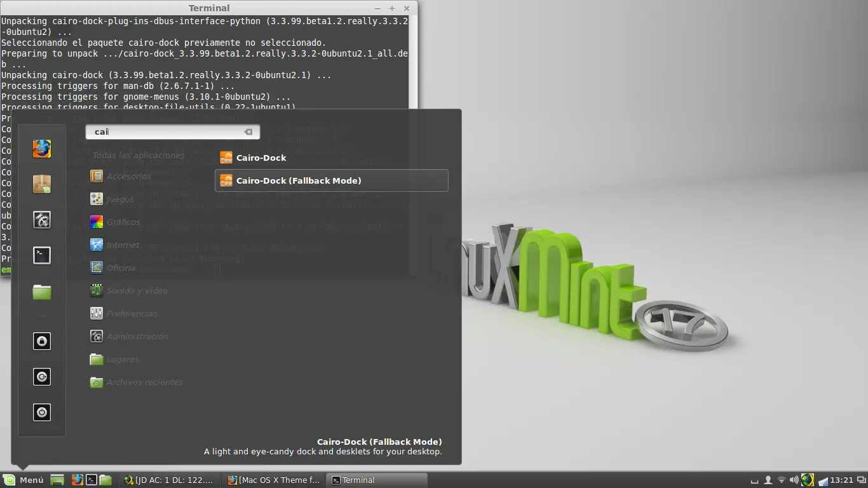
Task: Open the Lugares category
Action: (x=115, y=359)
